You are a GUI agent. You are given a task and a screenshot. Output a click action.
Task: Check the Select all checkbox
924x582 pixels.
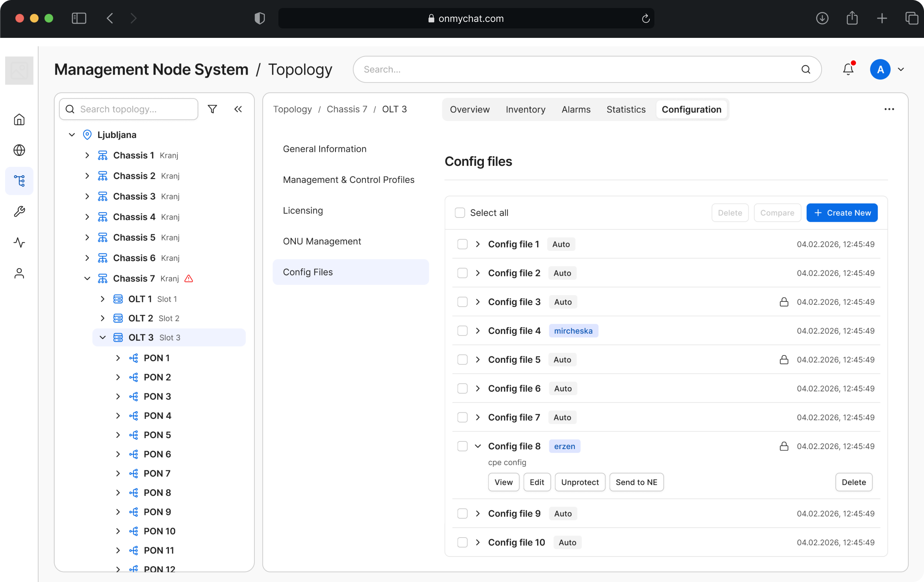[x=460, y=213]
